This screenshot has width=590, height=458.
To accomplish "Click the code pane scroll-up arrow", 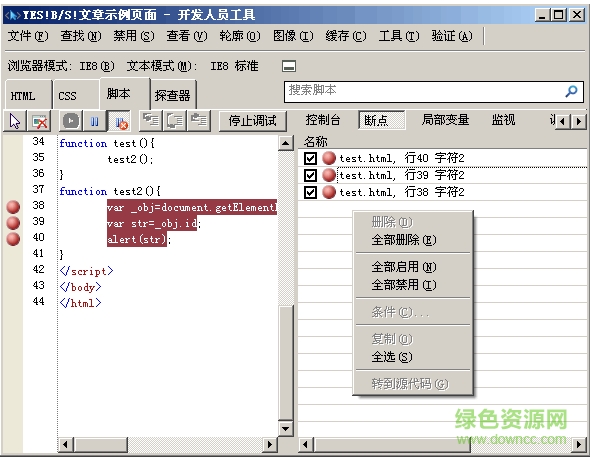I will pyautogui.click(x=286, y=143).
